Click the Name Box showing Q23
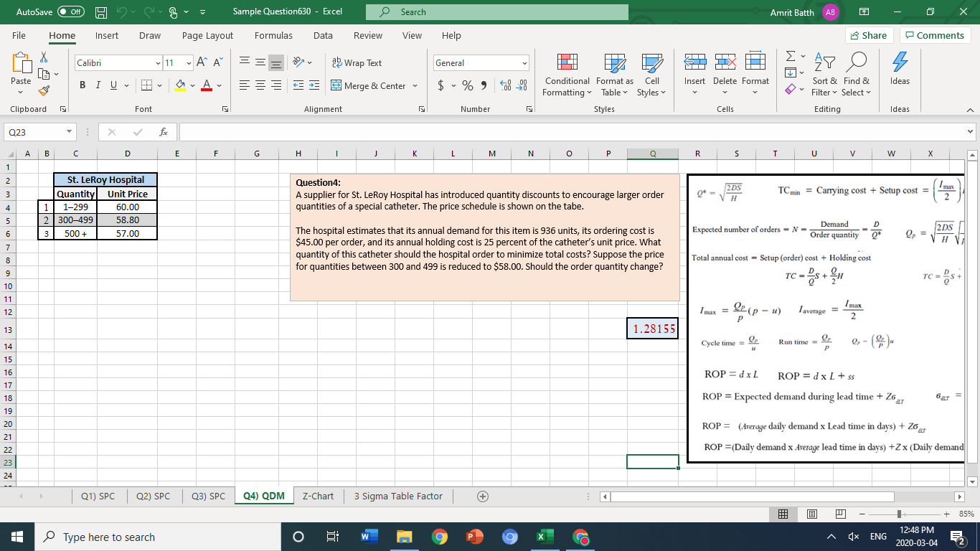This screenshot has height=551, width=980. (34, 132)
